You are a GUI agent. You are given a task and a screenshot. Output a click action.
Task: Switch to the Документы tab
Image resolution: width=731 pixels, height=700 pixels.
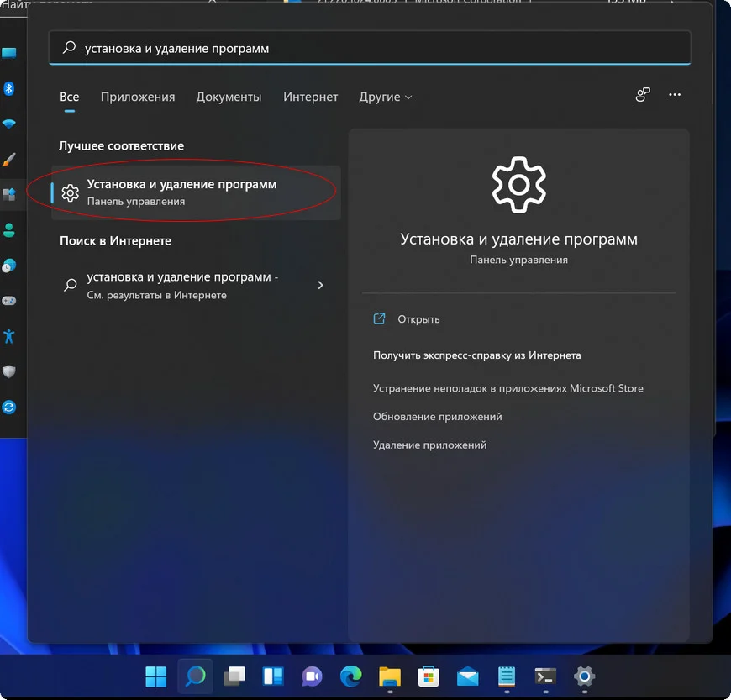click(229, 97)
